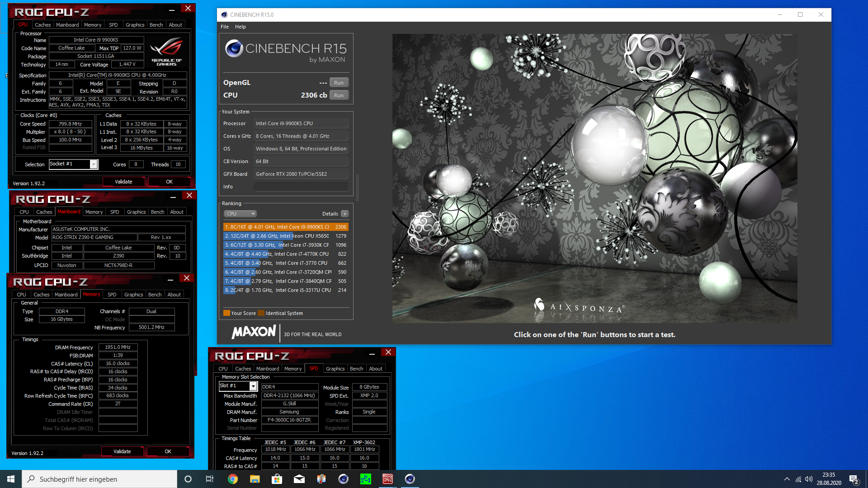Click the MAXON logo at bottom
Screen dimensions: 868x488
tap(254, 332)
